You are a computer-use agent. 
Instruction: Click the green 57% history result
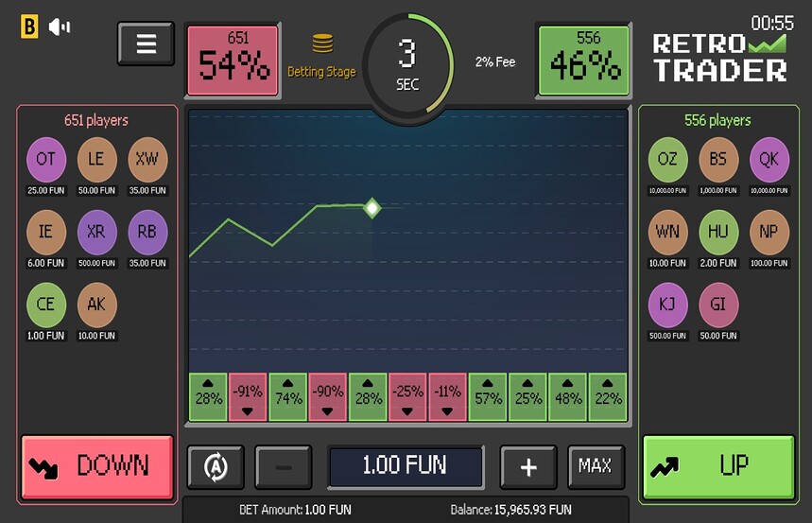pos(488,397)
